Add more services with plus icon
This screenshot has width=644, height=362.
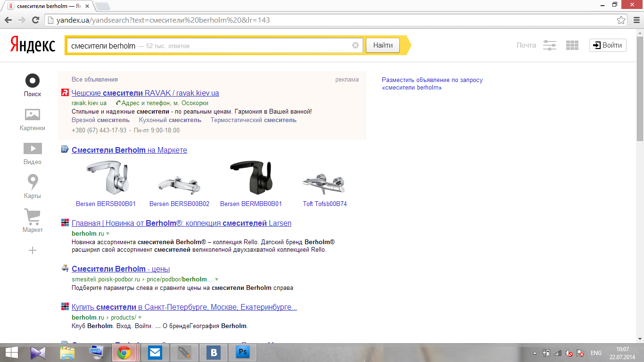point(33,250)
